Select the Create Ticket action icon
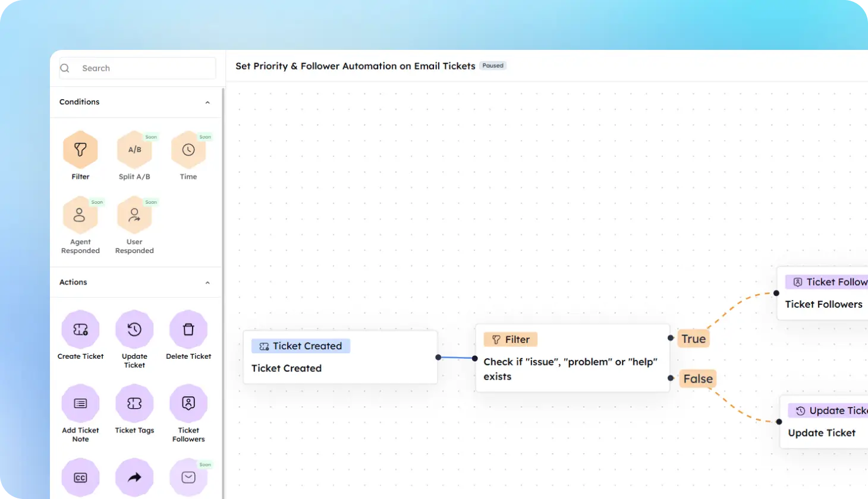Image resolution: width=868 pixels, height=499 pixels. tap(80, 329)
